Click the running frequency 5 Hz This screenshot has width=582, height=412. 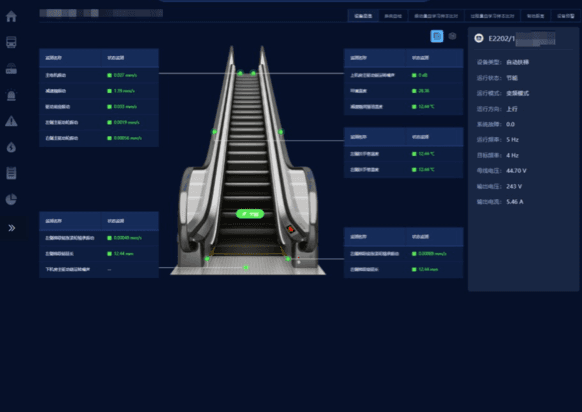[512, 140]
